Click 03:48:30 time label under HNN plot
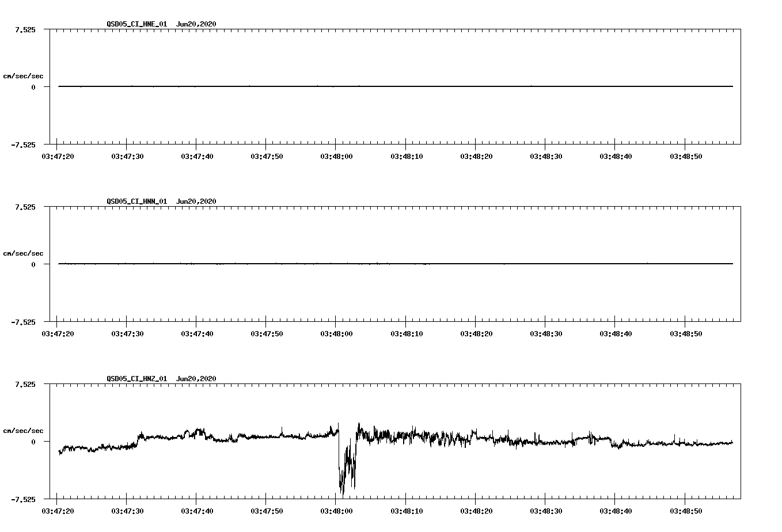 (546, 333)
